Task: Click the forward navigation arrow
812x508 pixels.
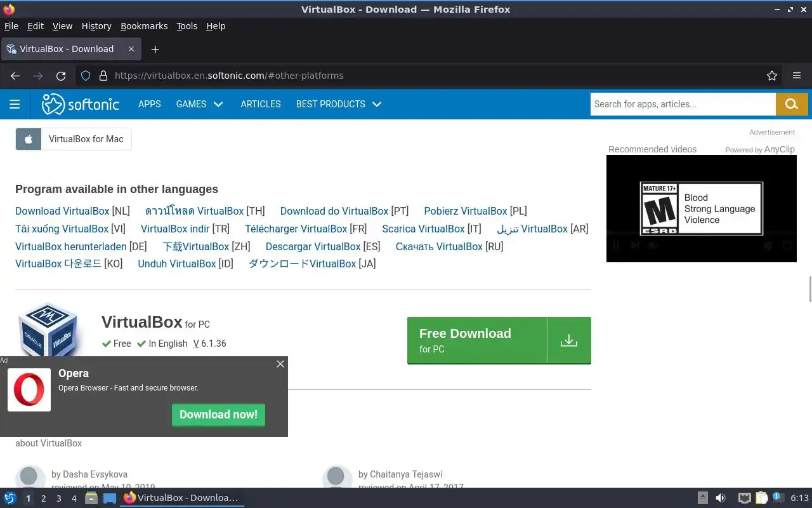Action: tap(38, 76)
